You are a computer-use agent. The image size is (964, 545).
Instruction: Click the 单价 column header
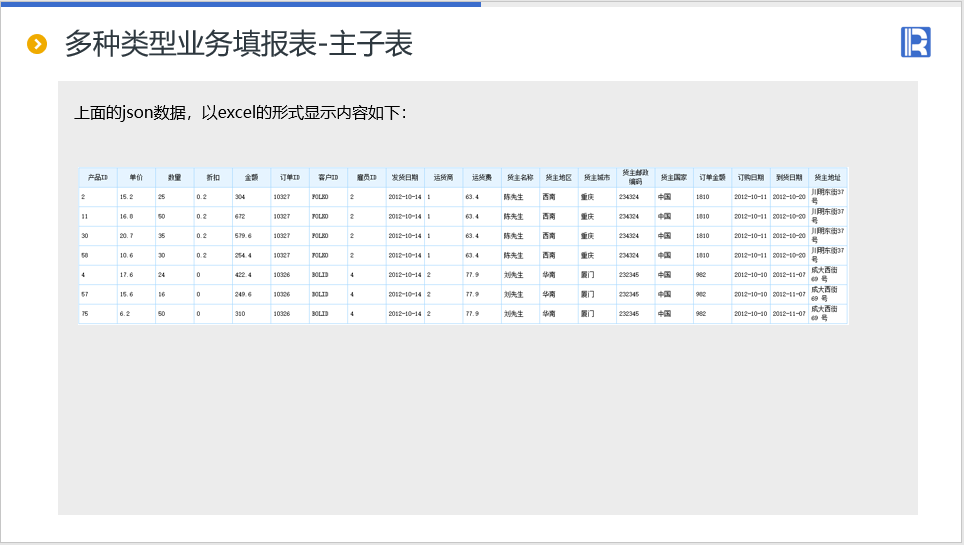click(x=136, y=178)
